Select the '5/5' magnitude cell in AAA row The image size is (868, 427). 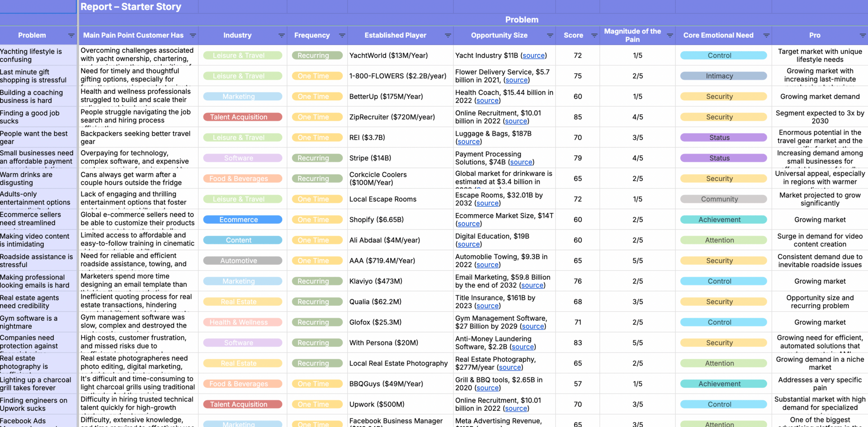click(638, 261)
